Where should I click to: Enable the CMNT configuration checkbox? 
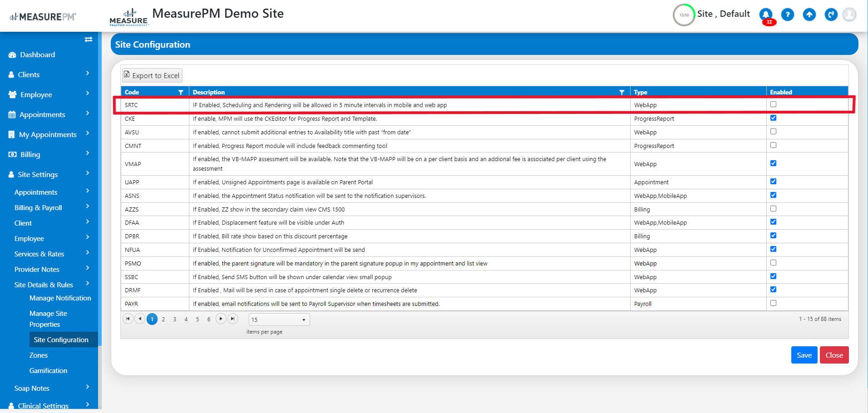[x=773, y=145]
